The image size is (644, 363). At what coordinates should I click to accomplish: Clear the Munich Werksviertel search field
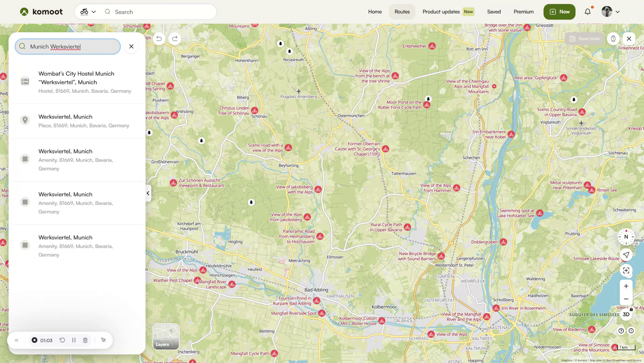click(x=131, y=46)
